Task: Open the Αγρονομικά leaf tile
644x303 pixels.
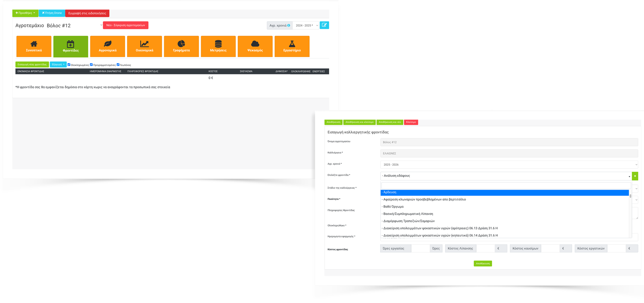Action: coord(107,46)
